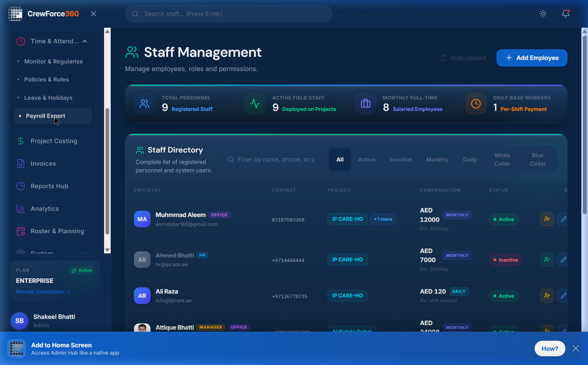Edit Ahmed Bhatti with pencil icon
The height and width of the screenshot is (365, 588).
tap(563, 260)
